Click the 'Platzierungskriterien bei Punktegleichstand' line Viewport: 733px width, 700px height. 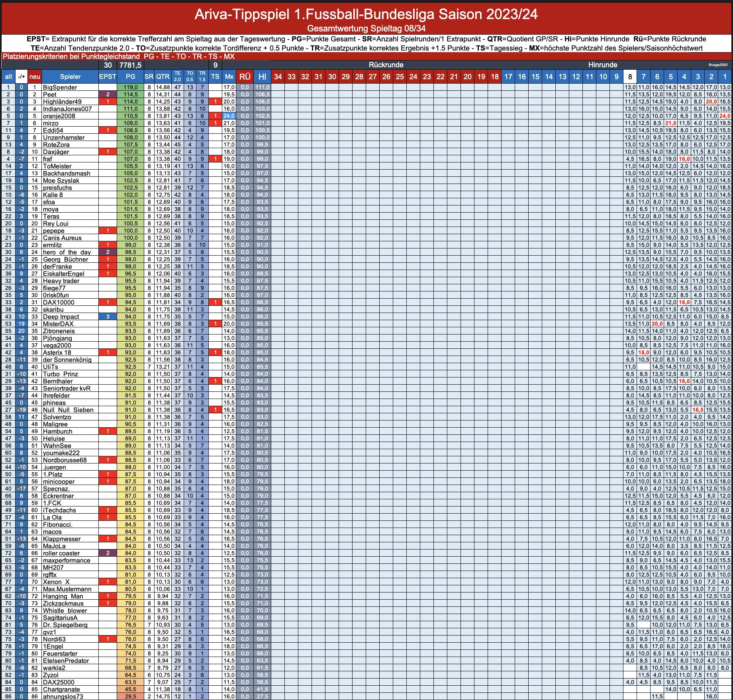tap(118, 57)
